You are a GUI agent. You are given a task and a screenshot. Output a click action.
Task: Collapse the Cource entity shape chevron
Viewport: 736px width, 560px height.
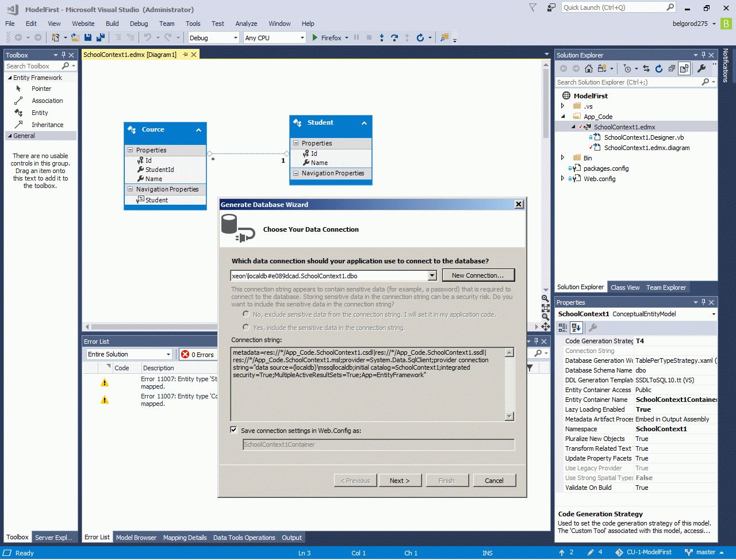198,130
